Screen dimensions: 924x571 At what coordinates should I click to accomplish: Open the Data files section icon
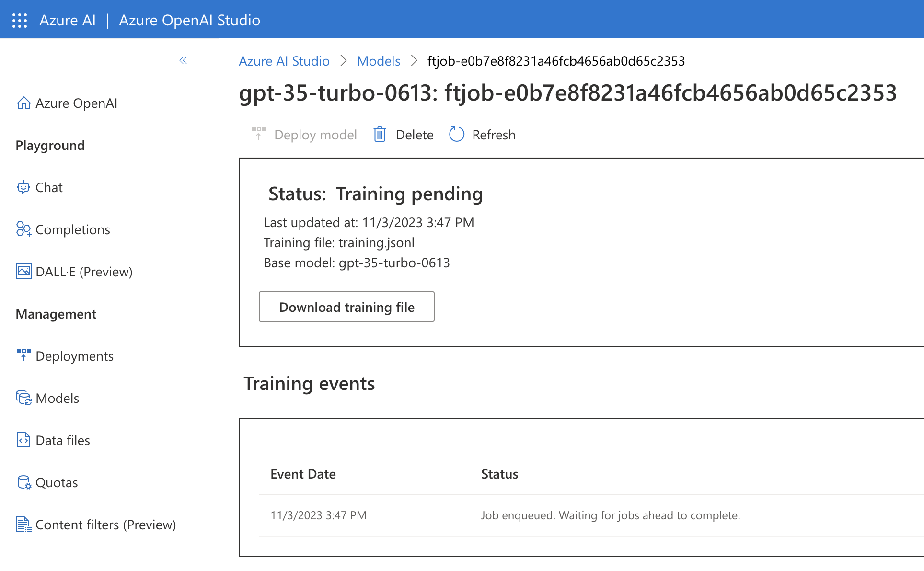point(23,440)
